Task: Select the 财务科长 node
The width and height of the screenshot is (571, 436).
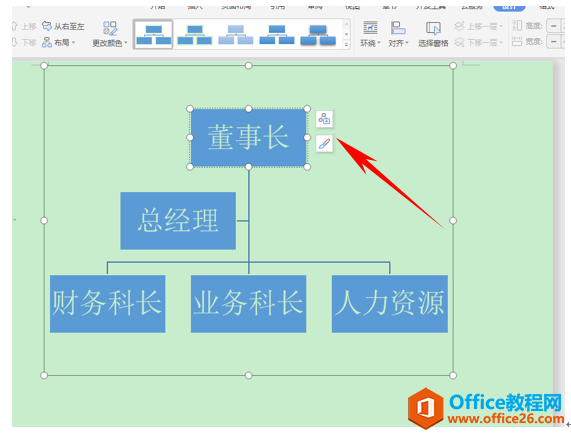Action: [107, 304]
